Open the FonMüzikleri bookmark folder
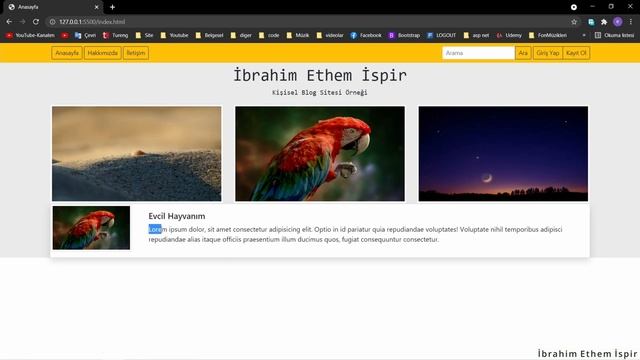The height and width of the screenshot is (360, 640). point(547,36)
